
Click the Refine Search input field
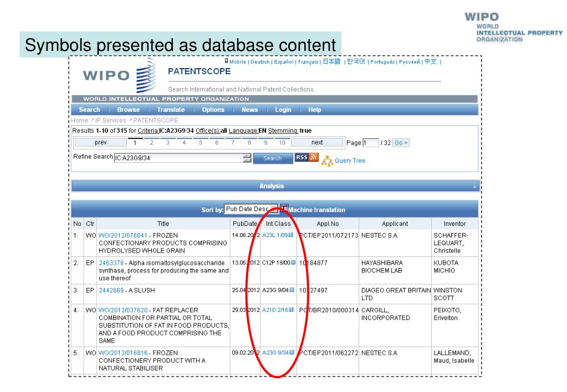[178, 158]
